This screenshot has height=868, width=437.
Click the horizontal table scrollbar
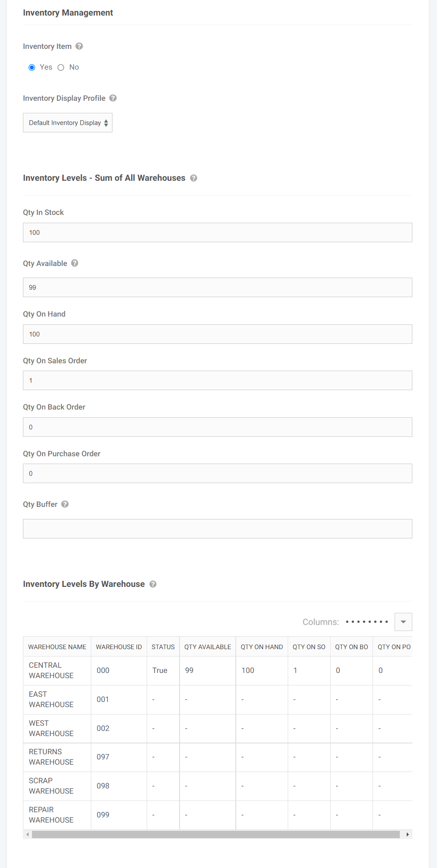(216, 834)
